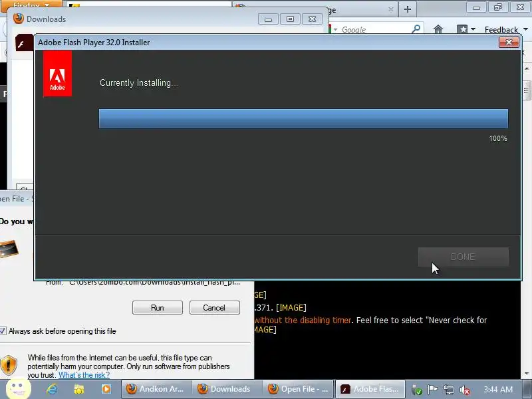Switch to Open File taskbar item
532x399 pixels.
(298, 389)
